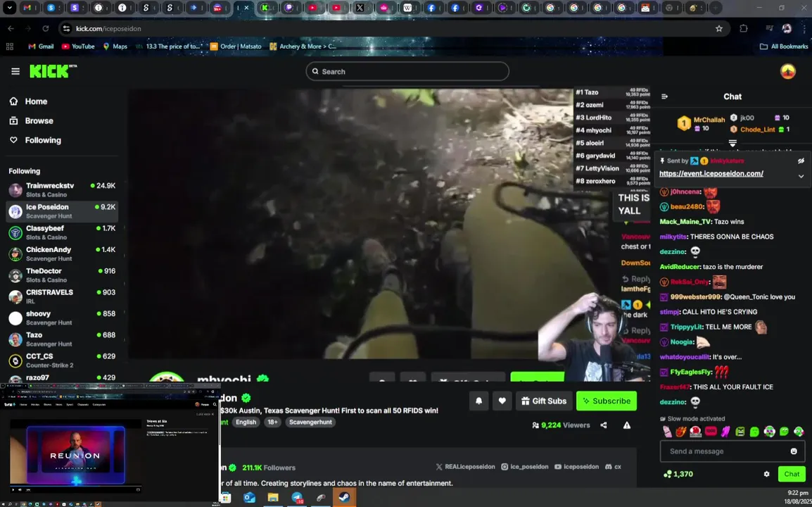This screenshot has width=812, height=507.
Task: Hide the pinned chat message
Action: coord(801,161)
